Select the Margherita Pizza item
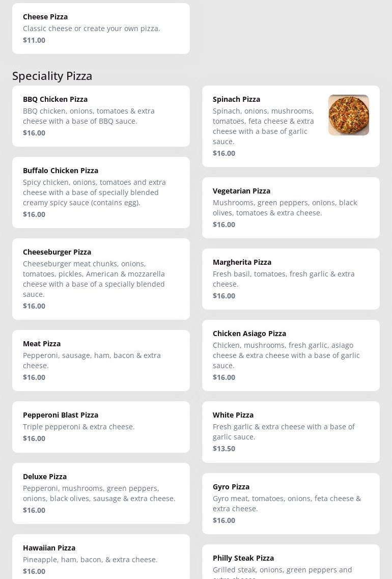Screen dimensions: 392x579 (291, 279)
